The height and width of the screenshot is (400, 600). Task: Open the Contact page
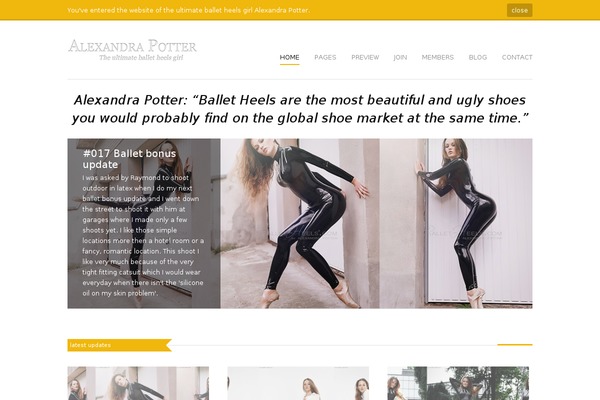click(517, 57)
